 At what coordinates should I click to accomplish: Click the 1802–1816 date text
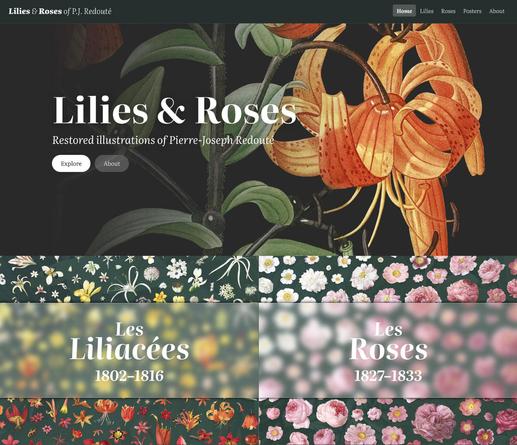129,376
